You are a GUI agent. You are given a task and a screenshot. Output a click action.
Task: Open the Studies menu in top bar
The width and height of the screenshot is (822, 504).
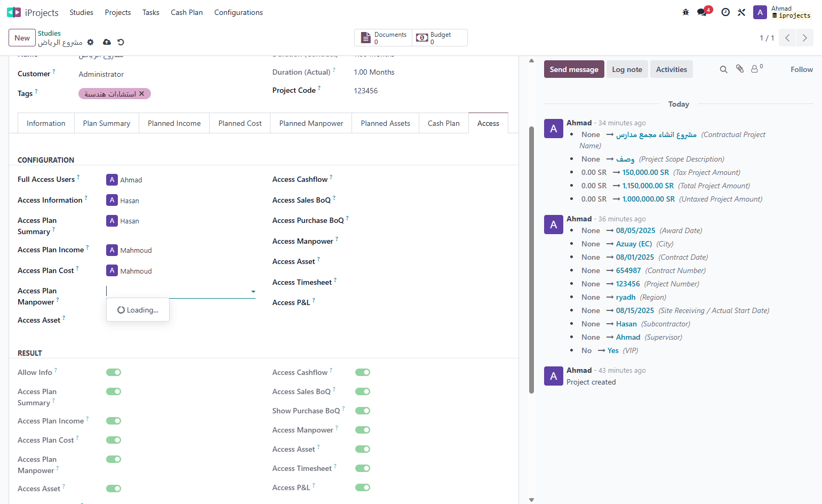click(82, 12)
